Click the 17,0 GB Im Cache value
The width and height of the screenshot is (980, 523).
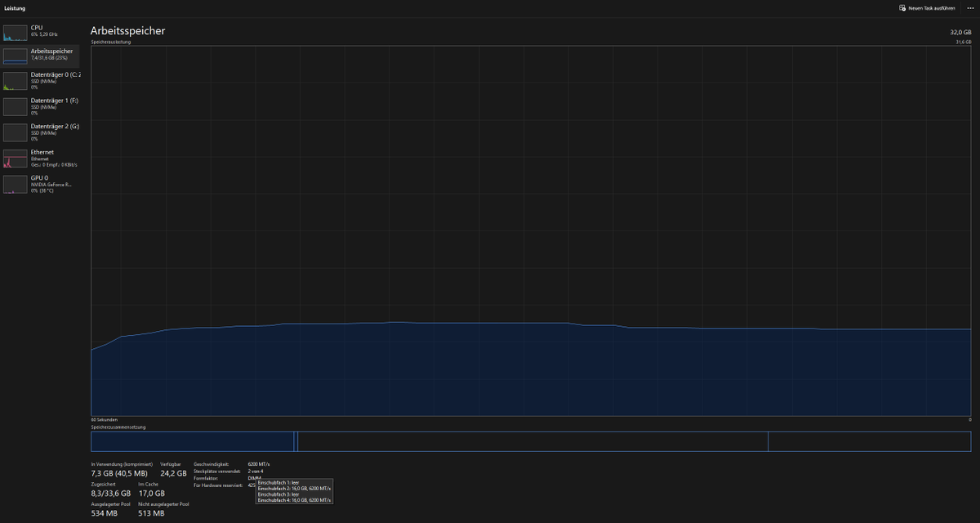[152, 494]
